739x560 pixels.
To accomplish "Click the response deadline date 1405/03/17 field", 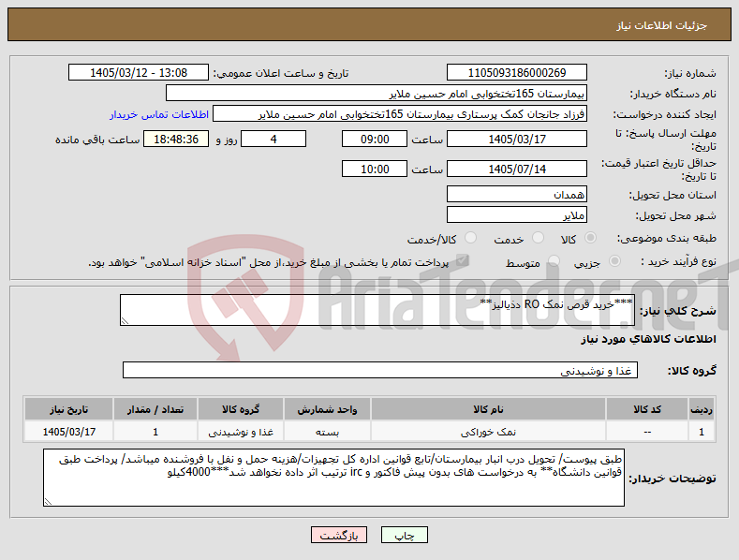I will click(516, 139).
